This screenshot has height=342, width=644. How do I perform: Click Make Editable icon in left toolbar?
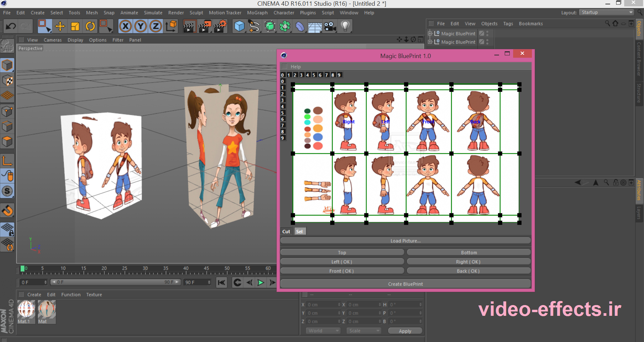coord(7,46)
